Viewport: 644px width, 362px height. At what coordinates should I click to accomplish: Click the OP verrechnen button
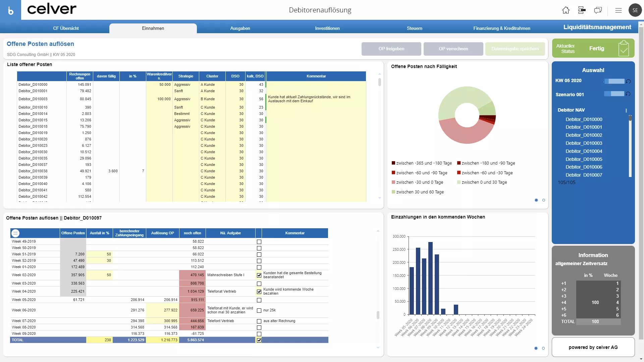click(453, 49)
